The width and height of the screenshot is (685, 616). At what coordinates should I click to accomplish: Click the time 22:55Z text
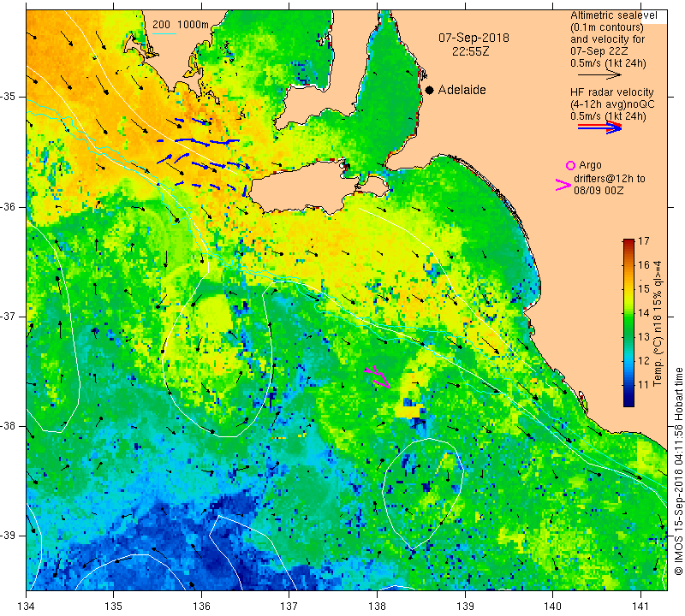(470, 51)
